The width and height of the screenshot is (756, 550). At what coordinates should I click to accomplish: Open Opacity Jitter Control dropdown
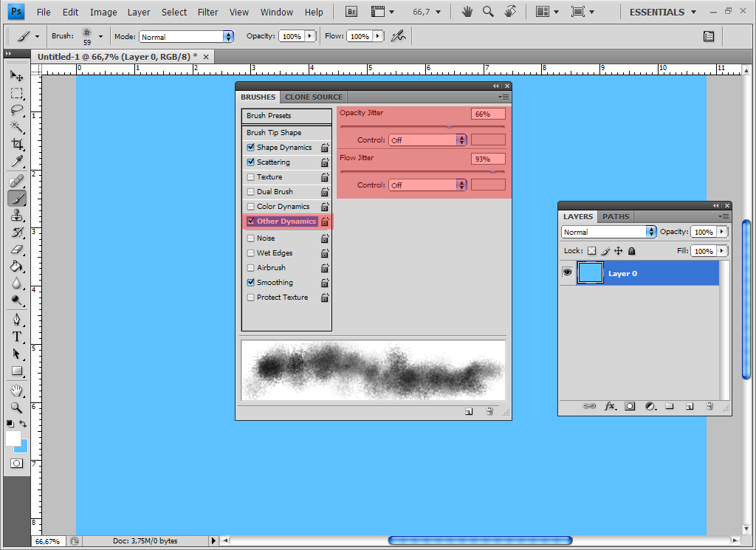pos(427,140)
